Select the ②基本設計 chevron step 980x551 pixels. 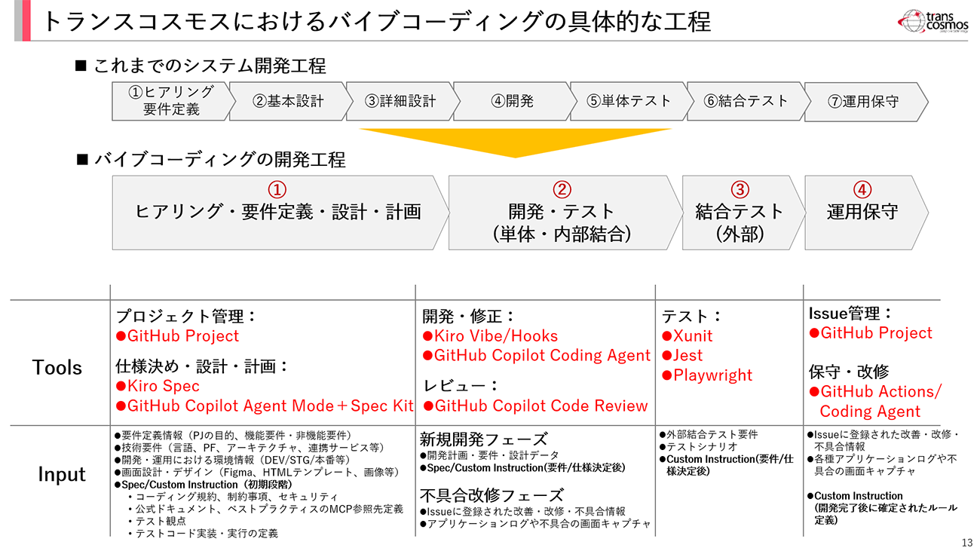(288, 101)
